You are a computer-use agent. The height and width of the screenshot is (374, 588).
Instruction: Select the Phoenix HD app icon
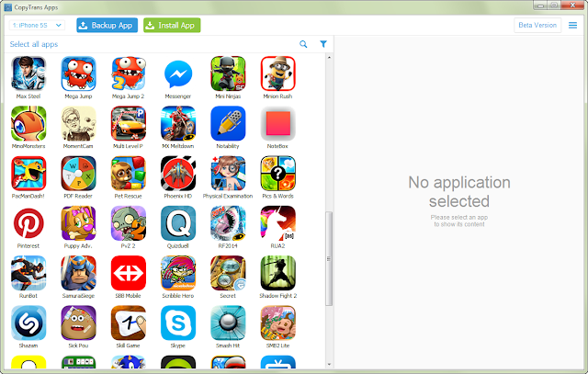coord(178,174)
